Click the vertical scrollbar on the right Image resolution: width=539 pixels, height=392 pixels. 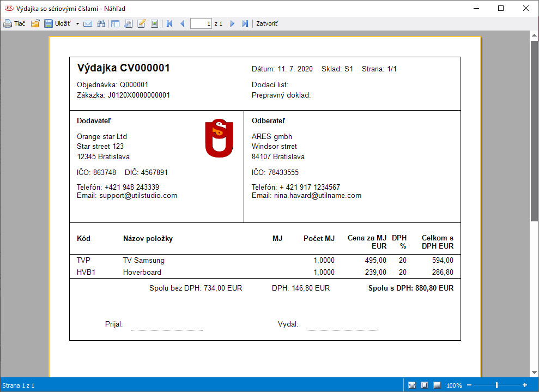point(534,131)
